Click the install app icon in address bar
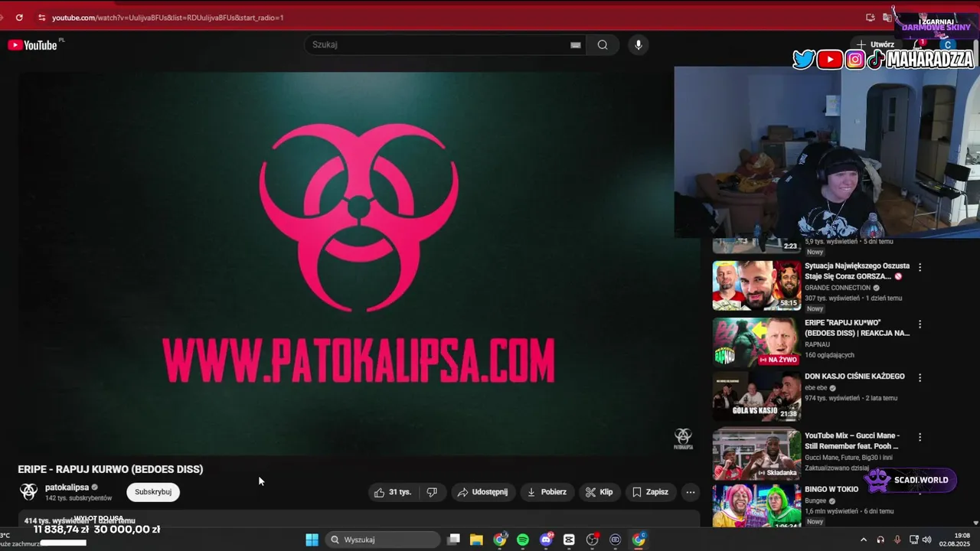Screen dimensions: 980x551 [871, 17]
